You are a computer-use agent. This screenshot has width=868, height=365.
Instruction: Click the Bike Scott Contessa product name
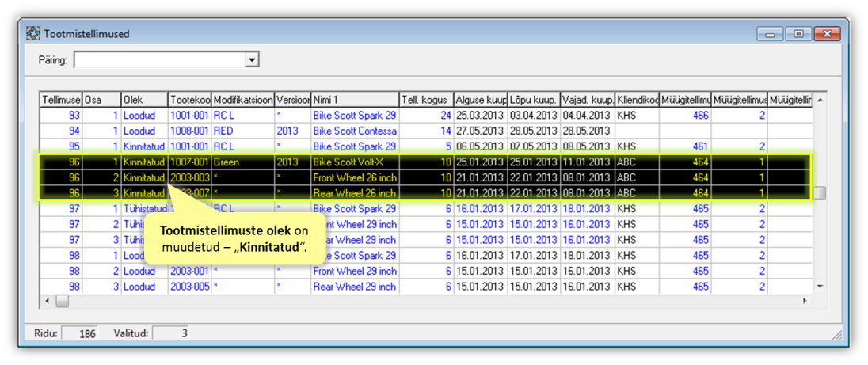pyautogui.click(x=354, y=131)
